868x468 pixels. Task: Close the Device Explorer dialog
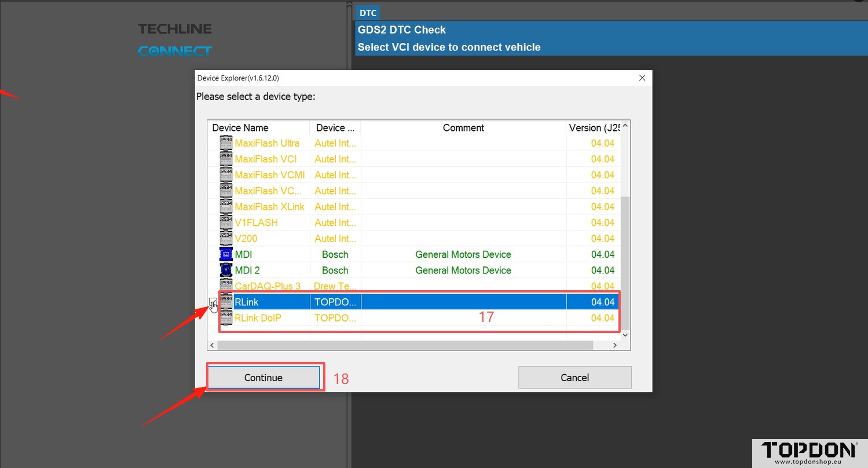tap(642, 78)
